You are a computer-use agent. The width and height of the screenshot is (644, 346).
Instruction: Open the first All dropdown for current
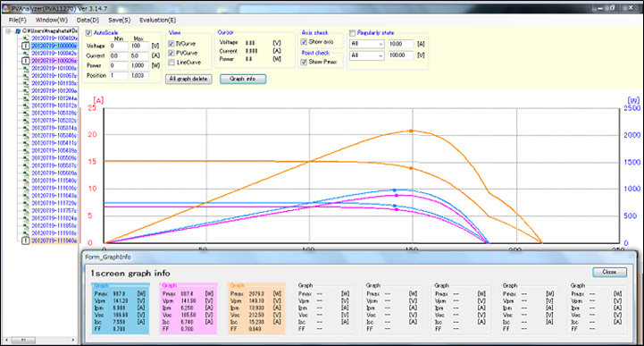(x=366, y=44)
